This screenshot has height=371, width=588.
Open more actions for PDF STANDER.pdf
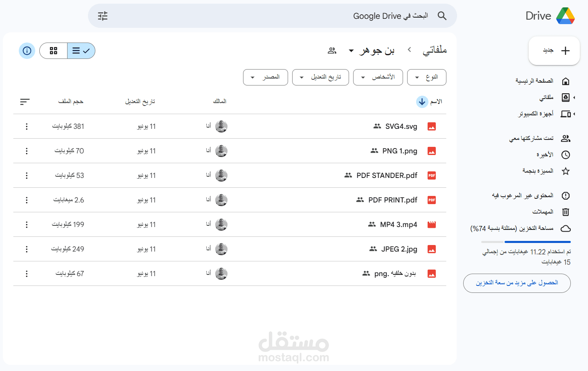pyautogui.click(x=27, y=175)
